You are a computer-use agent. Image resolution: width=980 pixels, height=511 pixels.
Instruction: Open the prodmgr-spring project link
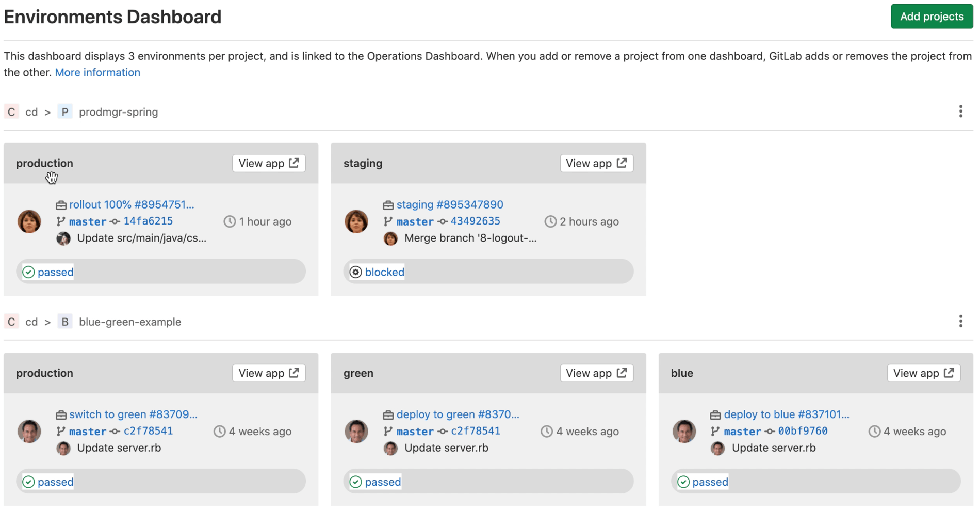(118, 111)
